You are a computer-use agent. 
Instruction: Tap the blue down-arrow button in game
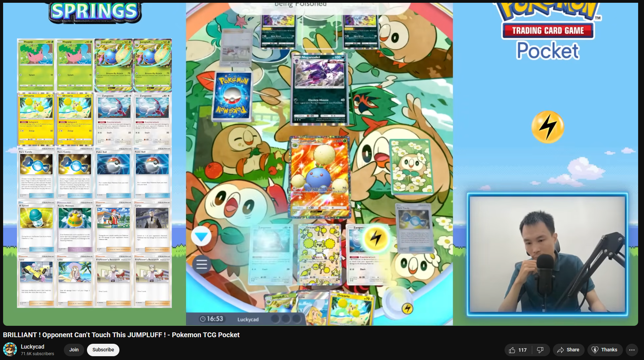coord(201,236)
